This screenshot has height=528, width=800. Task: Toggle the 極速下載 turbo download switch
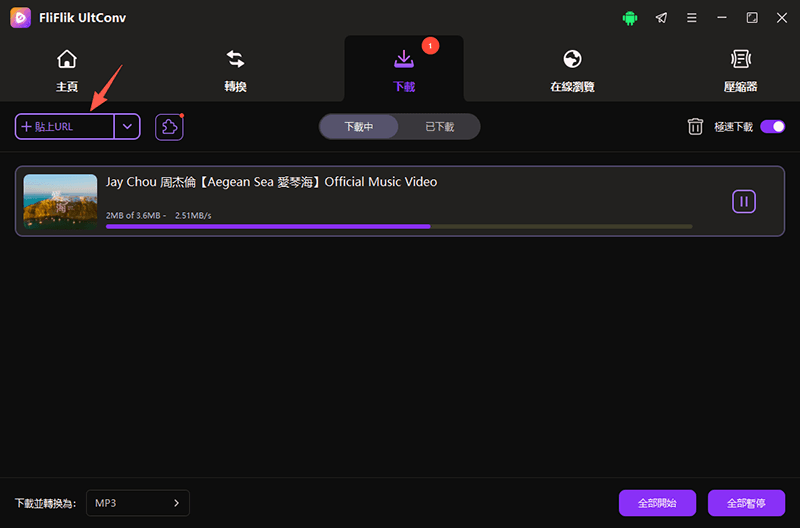pos(772,127)
